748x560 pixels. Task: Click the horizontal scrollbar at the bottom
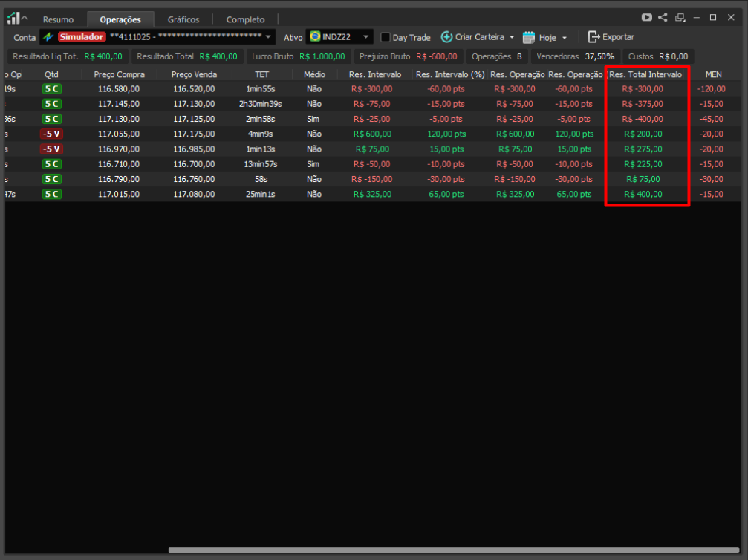453,550
